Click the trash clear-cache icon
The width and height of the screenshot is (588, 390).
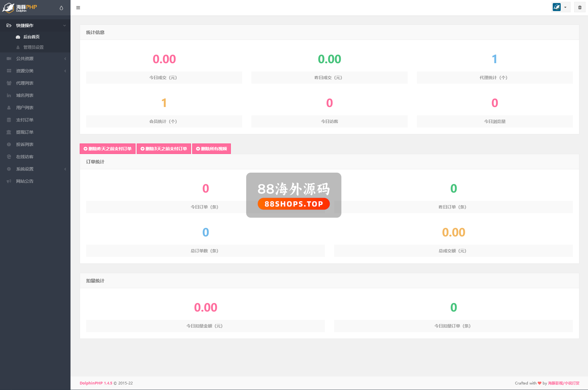tap(579, 7)
